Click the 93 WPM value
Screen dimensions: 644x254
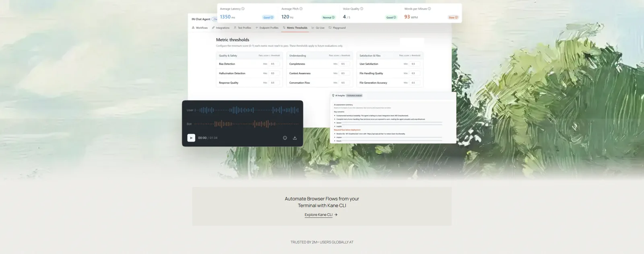(x=411, y=17)
